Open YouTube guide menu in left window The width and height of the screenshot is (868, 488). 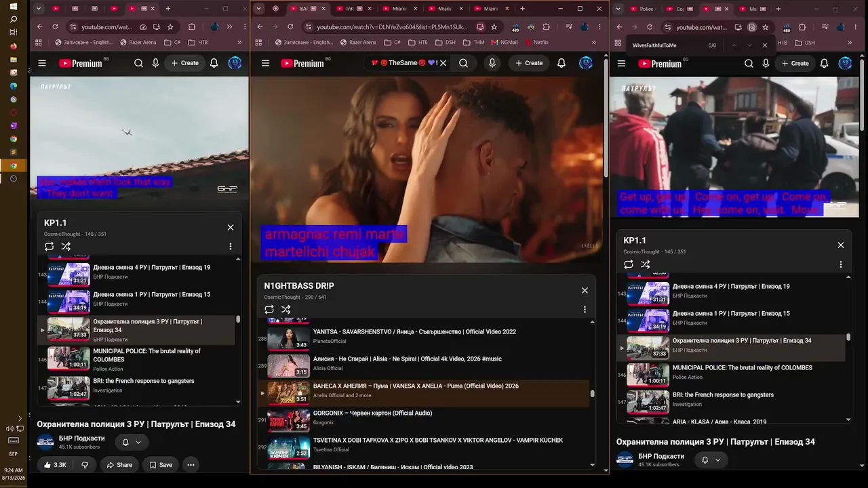pos(42,63)
